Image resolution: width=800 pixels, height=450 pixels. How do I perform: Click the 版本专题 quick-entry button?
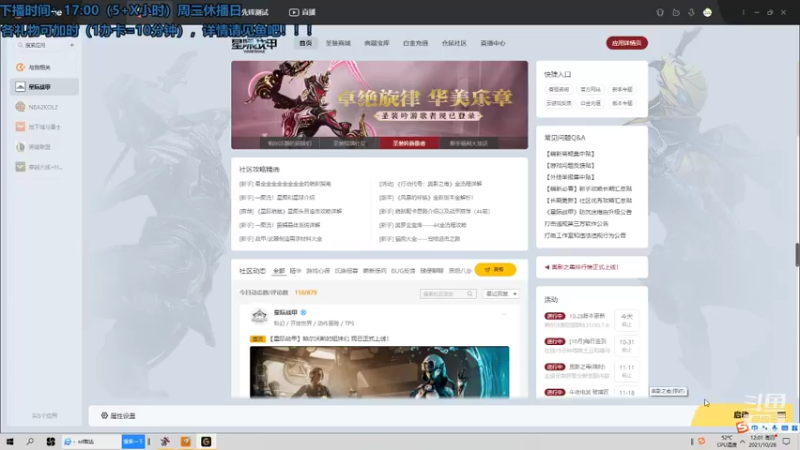(622, 103)
